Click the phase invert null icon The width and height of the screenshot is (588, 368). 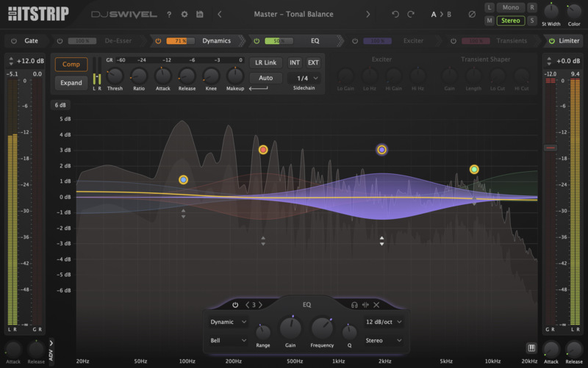[472, 14]
